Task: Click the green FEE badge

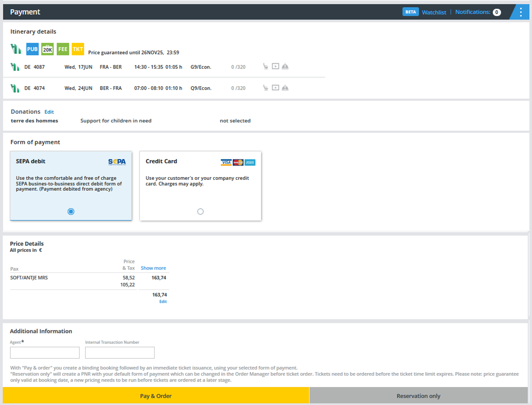Action: tap(63, 49)
